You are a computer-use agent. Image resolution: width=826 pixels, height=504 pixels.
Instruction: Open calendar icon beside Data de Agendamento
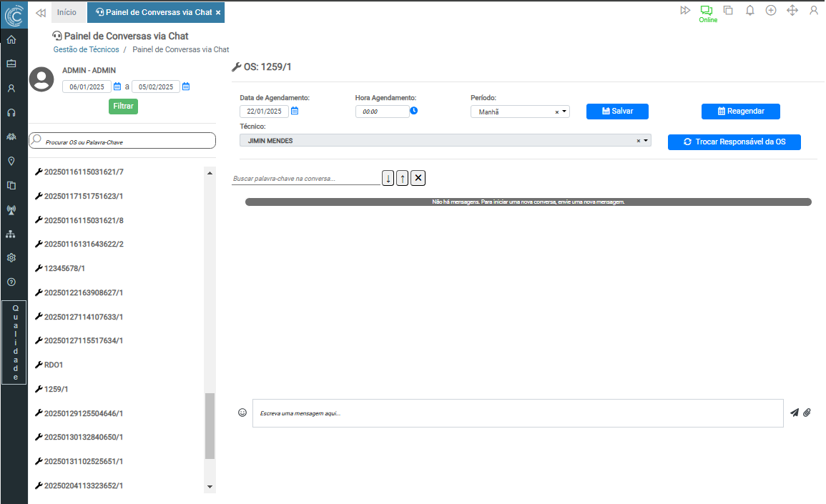pyautogui.click(x=295, y=111)
